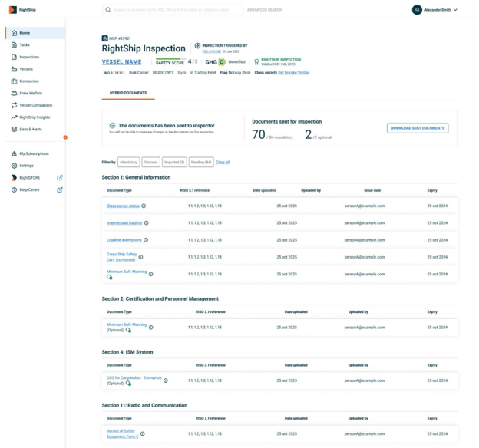479x448 pixels.
Task: Enable the Pending (84) filter
Action: point(201,163)
